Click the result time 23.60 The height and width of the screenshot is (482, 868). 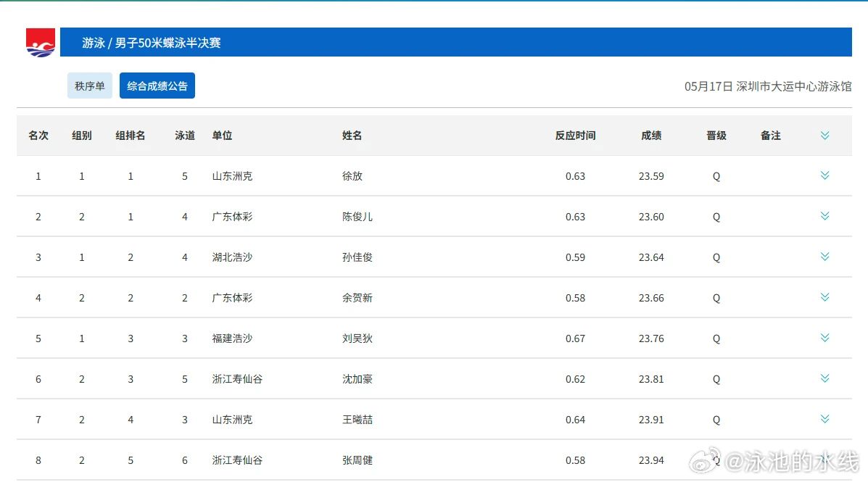coord(652,217)
